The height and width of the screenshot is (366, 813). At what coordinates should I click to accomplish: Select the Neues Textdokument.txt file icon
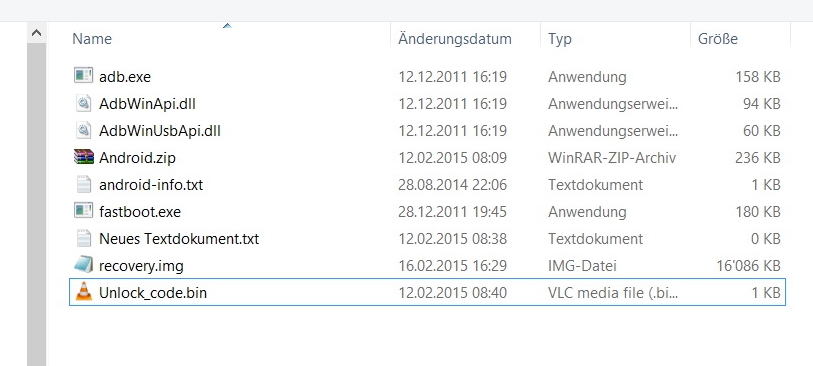83,238
